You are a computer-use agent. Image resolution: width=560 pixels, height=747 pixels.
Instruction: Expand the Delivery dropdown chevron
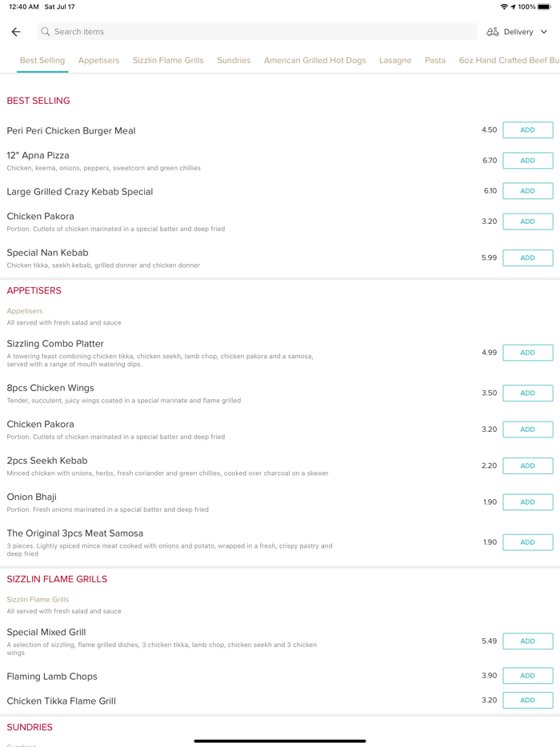[544, 32]
